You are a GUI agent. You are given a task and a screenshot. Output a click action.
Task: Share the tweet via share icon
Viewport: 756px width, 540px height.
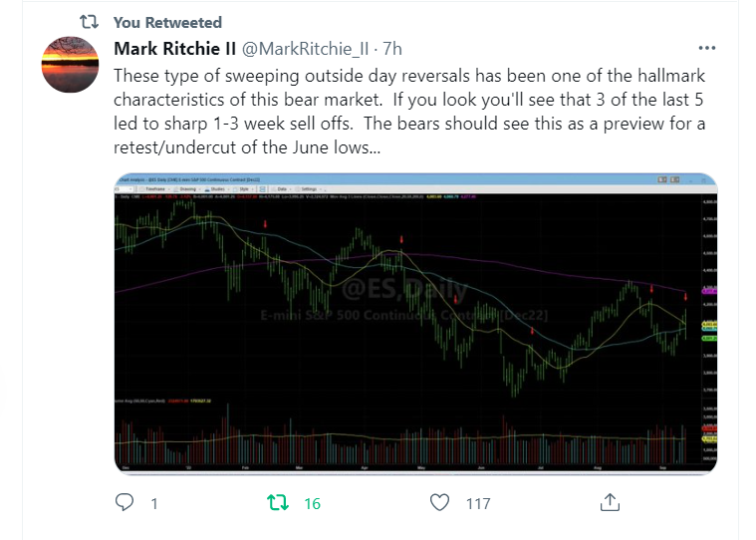[x=613, y=501]
